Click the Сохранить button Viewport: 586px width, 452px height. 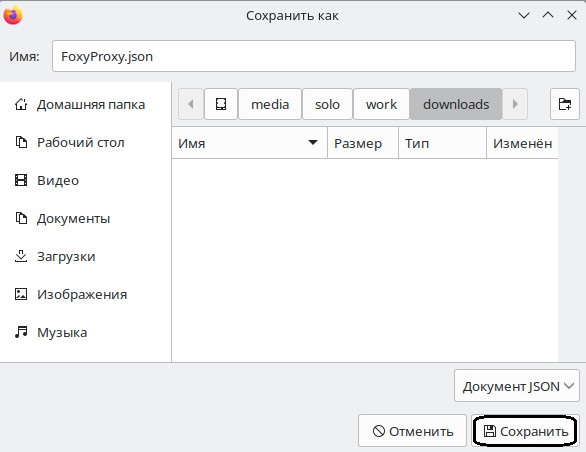525,431
